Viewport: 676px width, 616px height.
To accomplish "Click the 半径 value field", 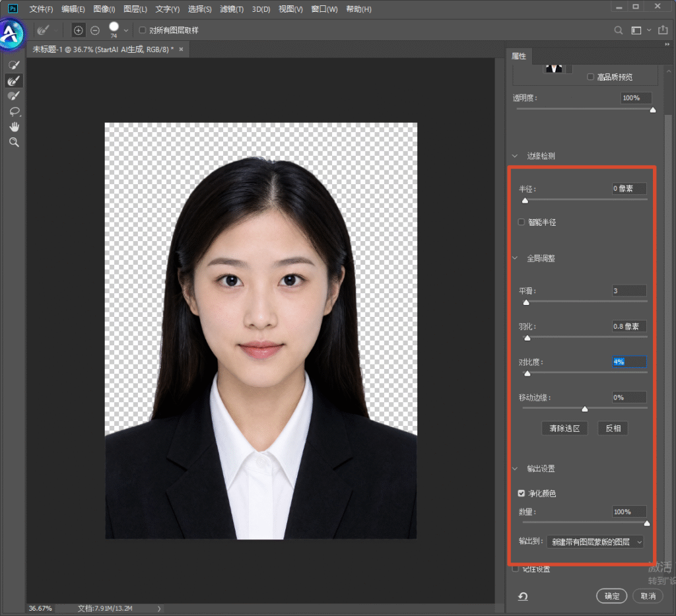I will coord(629,188).
